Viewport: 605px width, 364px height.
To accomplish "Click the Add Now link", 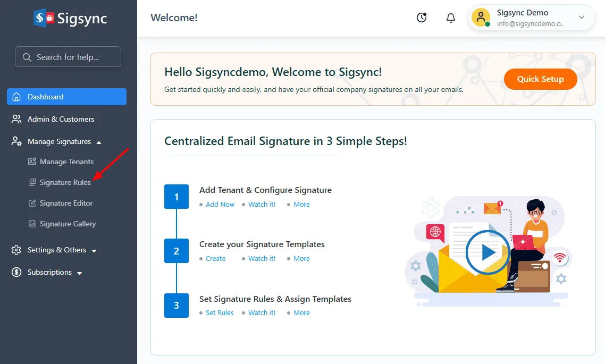I will [x=220, y=205].
